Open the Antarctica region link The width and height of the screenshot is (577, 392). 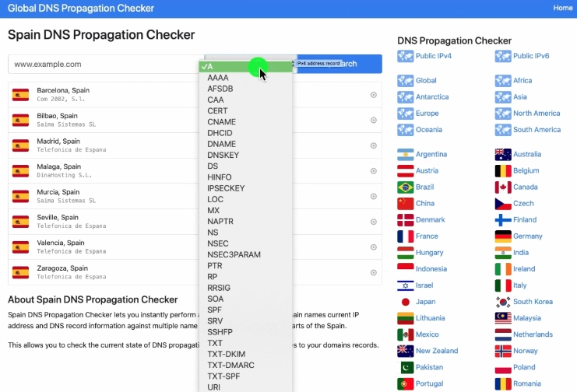[x=432, y=97]
